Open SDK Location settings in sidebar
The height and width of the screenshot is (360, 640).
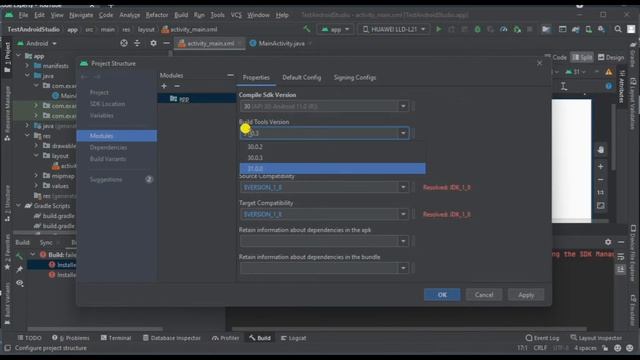pos(107,104)
